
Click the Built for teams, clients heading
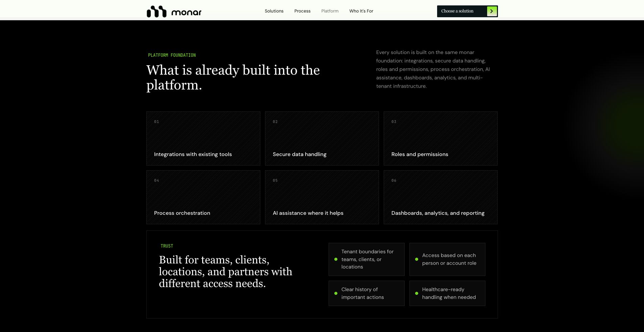tap(225, 272)
